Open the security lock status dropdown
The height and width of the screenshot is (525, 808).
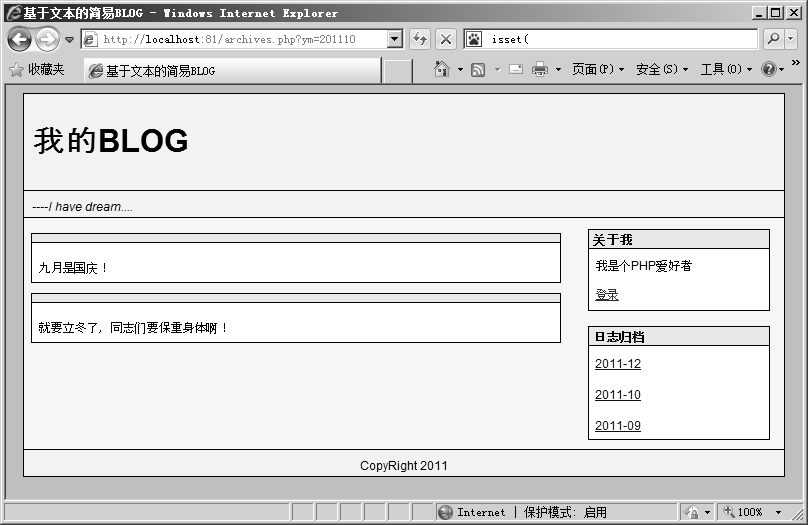tap(697, 512)
